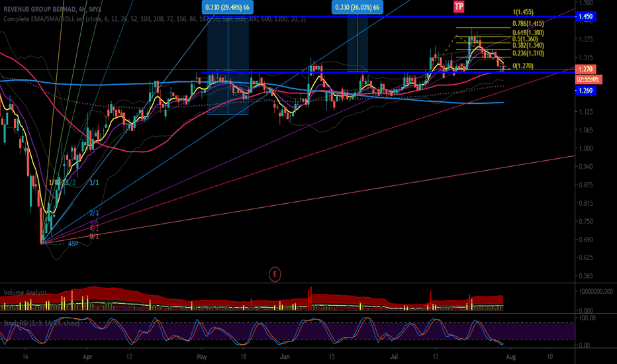Click the Gann fan '8/1' label
The height and width of the screenshot is (364, 617).
click(x=94, y=236)
